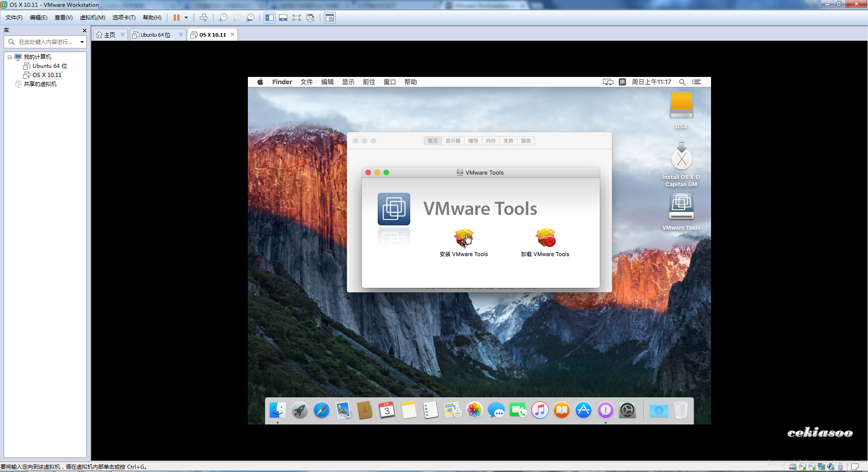Click the Spotlight search icon in menu bar

coord(682,82)
